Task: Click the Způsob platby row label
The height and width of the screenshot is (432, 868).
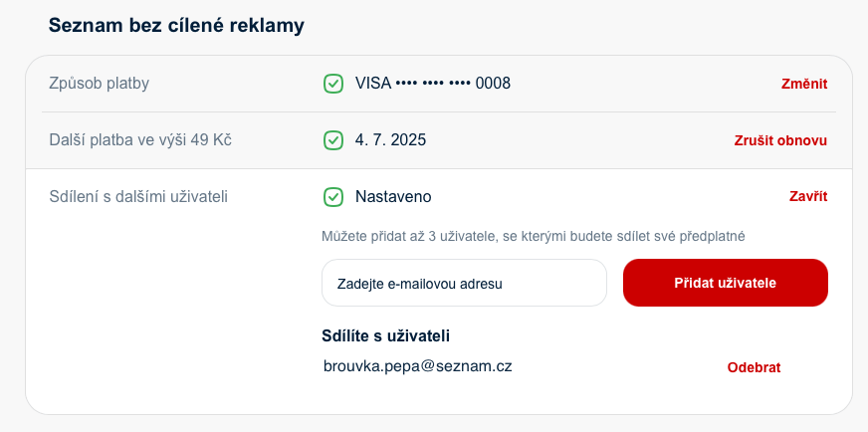Action: (100, 84)
